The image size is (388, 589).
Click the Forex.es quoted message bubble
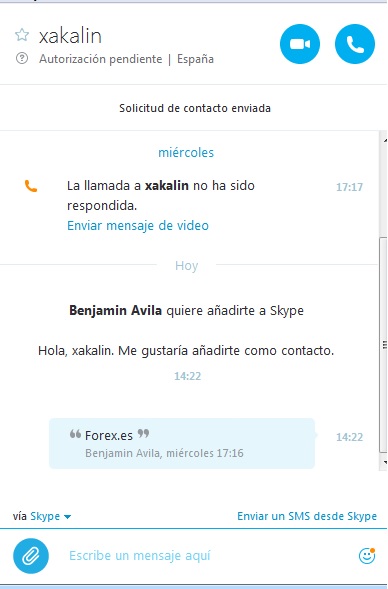182,443
